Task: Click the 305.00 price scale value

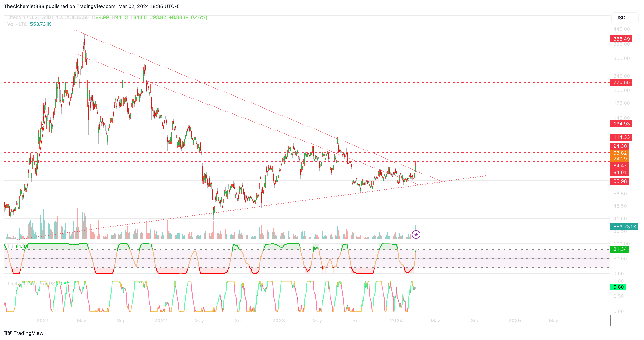Action: pyautogui.click(x=622, y=58)
